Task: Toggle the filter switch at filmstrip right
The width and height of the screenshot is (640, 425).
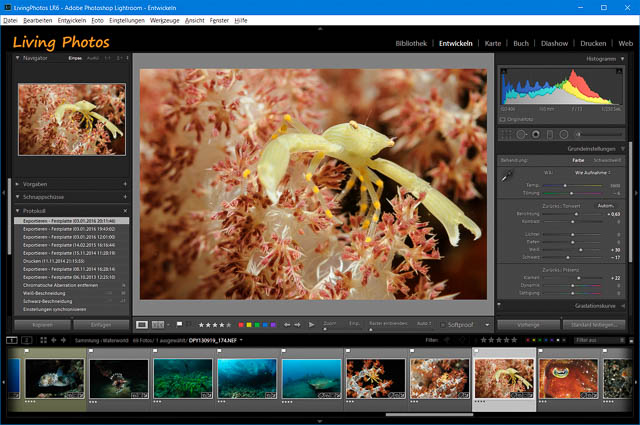Action: pyautogui.click(x=631, y=340)
